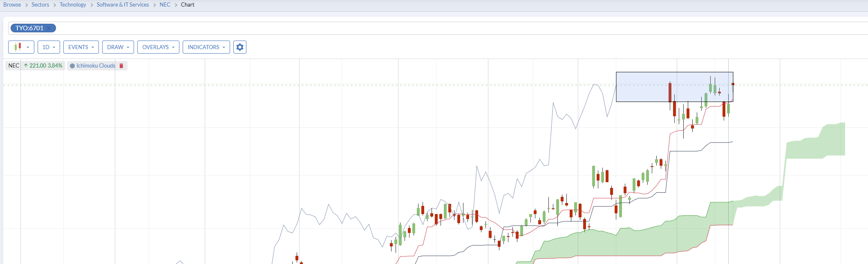Screen dimensions: 868x264
Task: Delete the Ichimoku Clouds indicator
Action: click(x=121, y=65)
